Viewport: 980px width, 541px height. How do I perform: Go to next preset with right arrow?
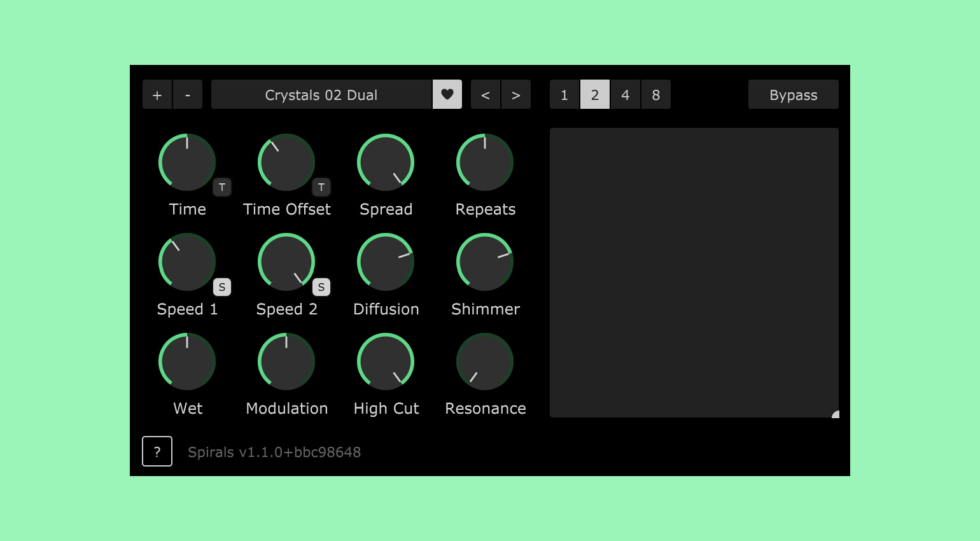tap(516, 94)
